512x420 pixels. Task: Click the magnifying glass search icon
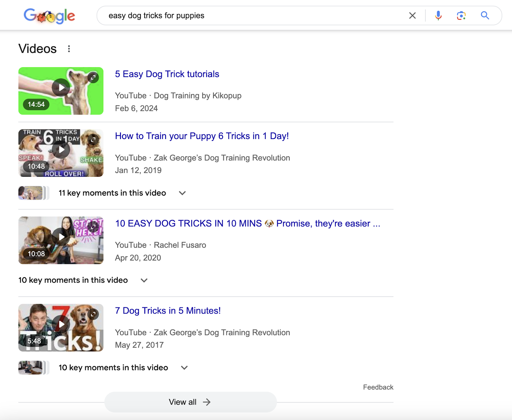click(484, 15)
